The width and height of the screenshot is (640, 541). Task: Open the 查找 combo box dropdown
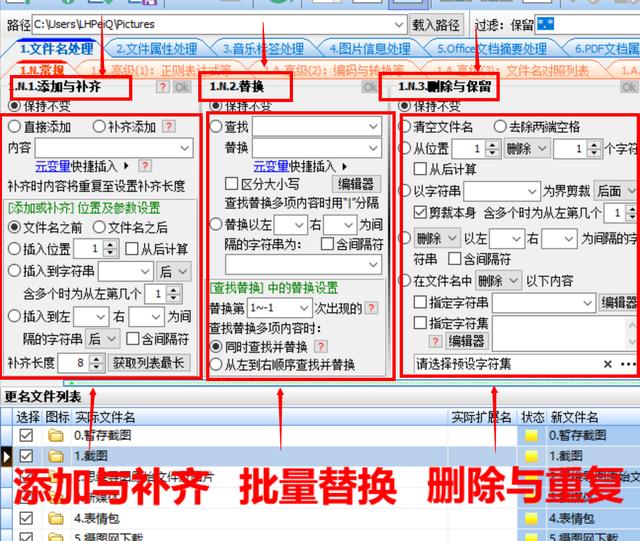373,126
